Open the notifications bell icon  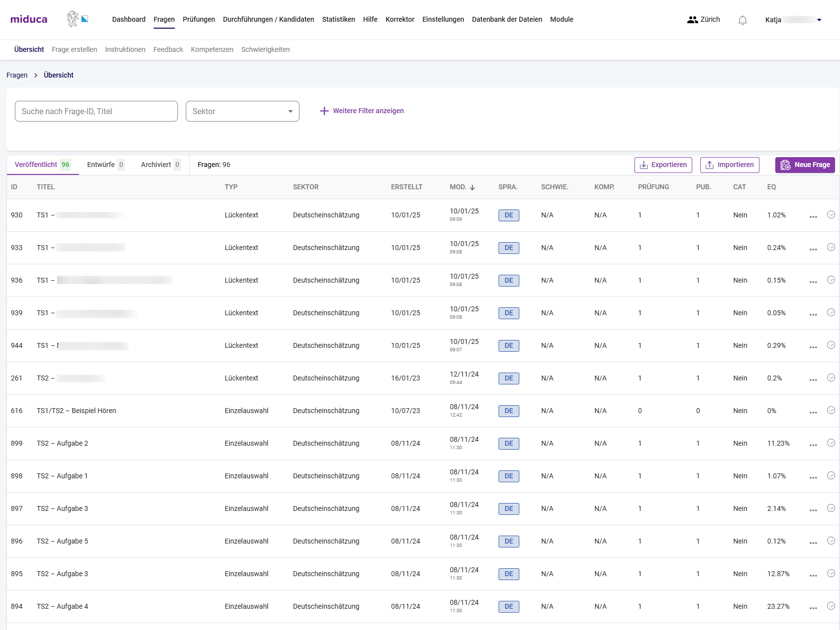coord(742,20)
